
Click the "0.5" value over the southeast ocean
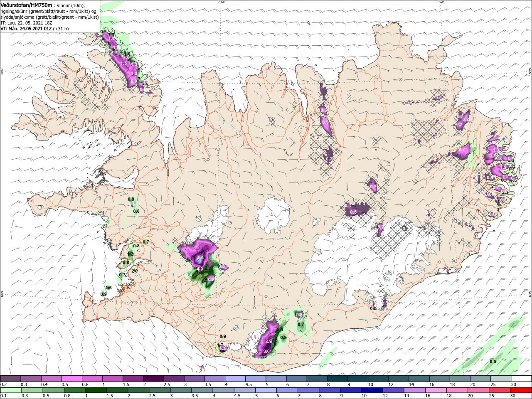[x=493, y=362]
